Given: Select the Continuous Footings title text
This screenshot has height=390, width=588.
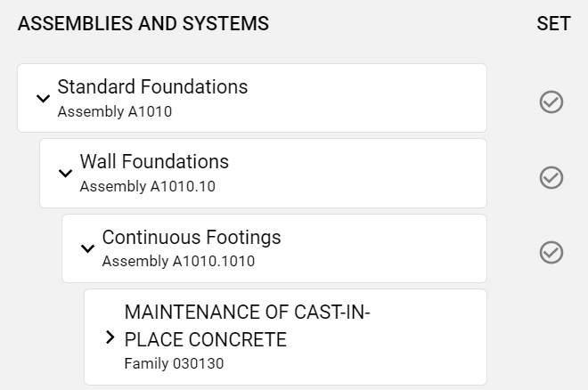Looking at the screenshot, I should coord(192,238).
